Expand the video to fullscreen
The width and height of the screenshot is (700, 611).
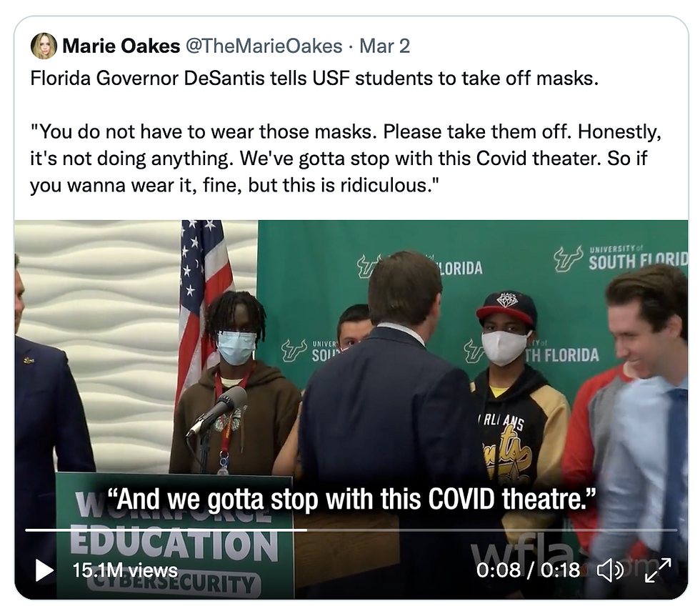(658, 570)
